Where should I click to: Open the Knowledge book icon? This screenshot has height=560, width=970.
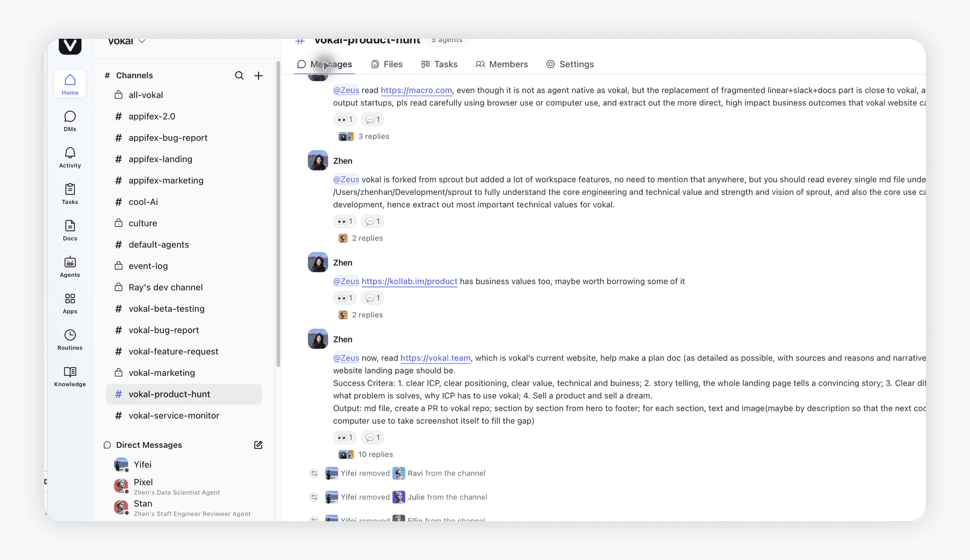click(70, 376)
